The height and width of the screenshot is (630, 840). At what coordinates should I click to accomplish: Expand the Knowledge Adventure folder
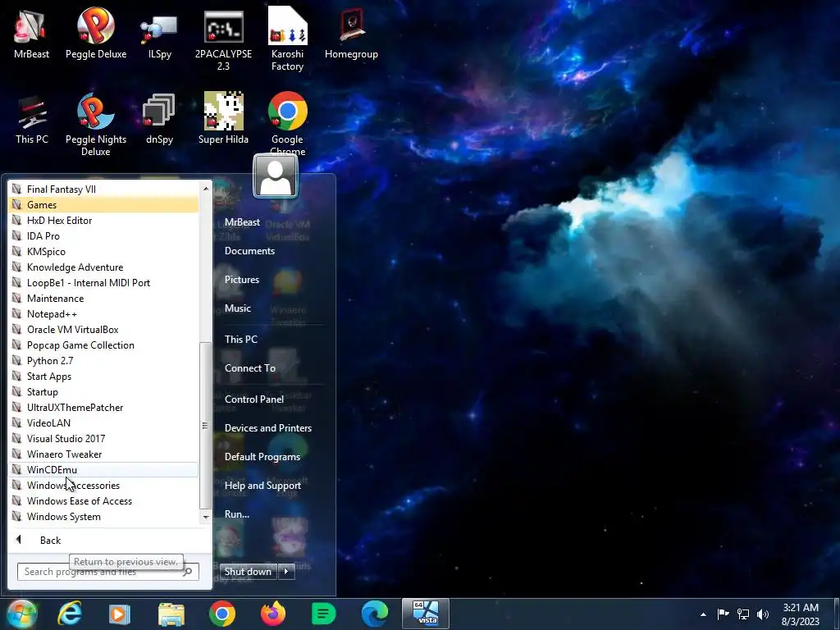(x=104, y=267)
